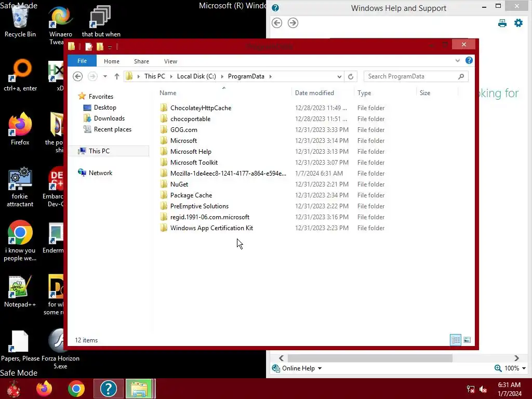Image resolution: width=532 pixels, height=399 pixels.
Task: Select the ChocolateyHttpCache folder
Action: coord(201,108)
